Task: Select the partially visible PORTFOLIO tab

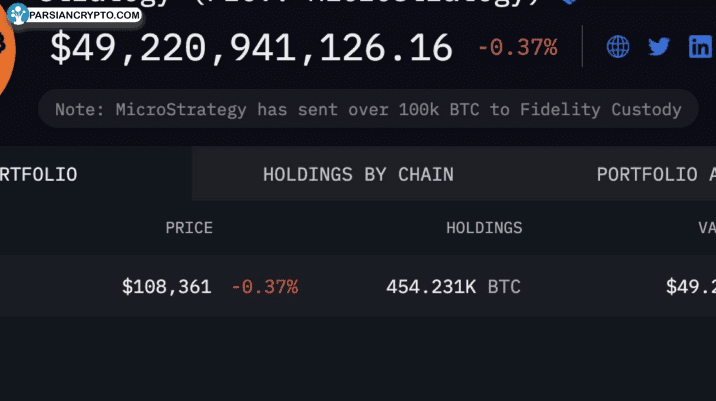Action: (x=38, y=174)
